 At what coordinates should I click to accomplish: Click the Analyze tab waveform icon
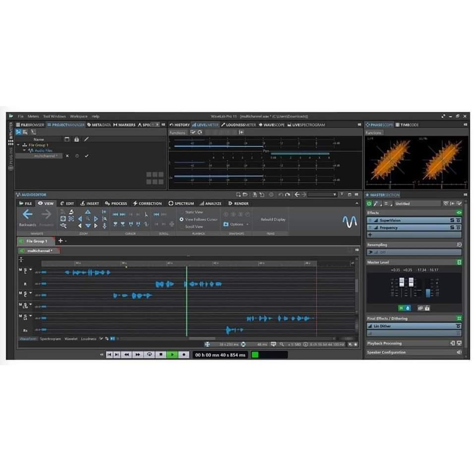tap(203, 203)
